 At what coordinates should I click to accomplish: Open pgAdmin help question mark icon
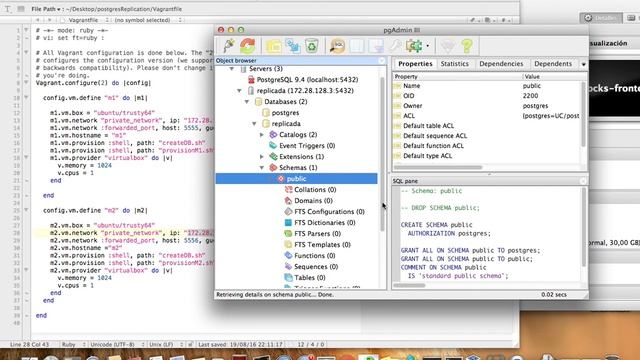pos(467,46)
